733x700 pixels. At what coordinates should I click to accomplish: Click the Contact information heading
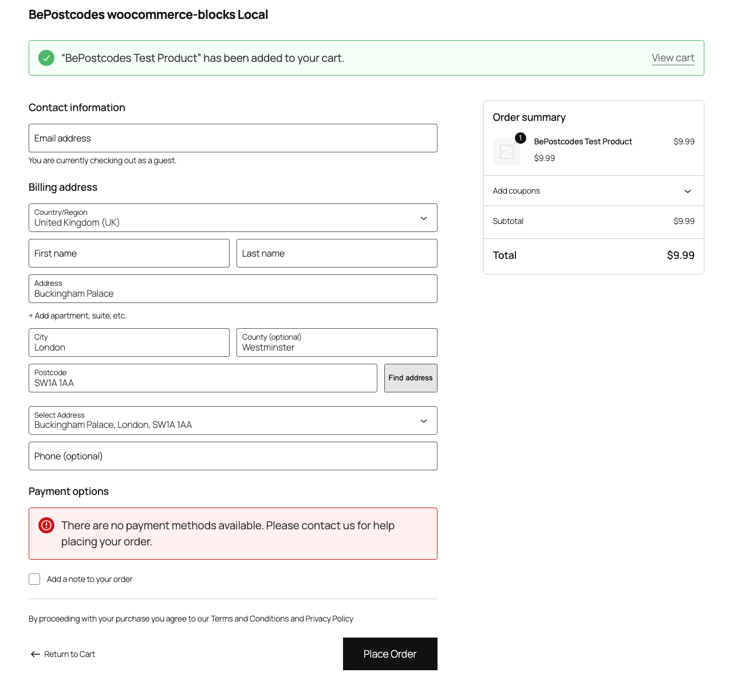(77, 108)
